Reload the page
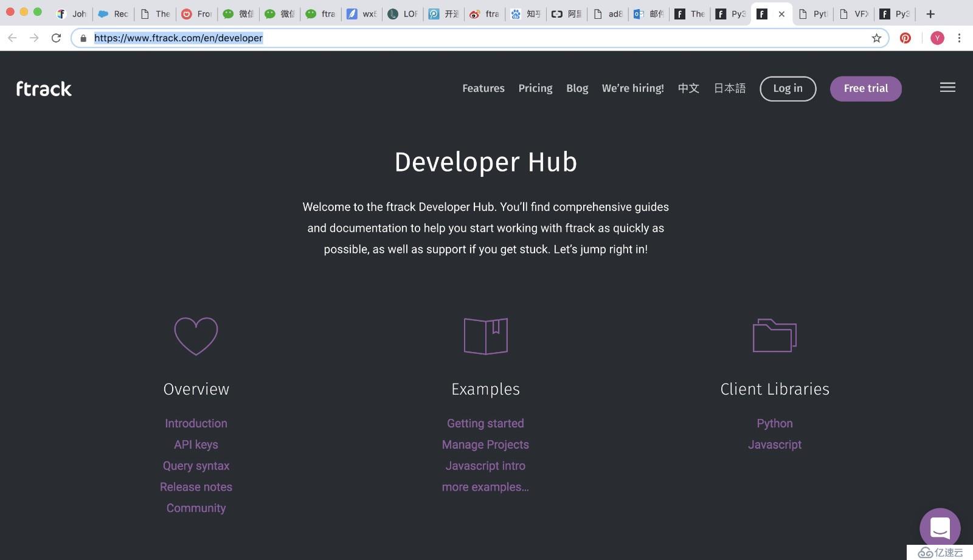973x560 pixels. tap(56, 38)
